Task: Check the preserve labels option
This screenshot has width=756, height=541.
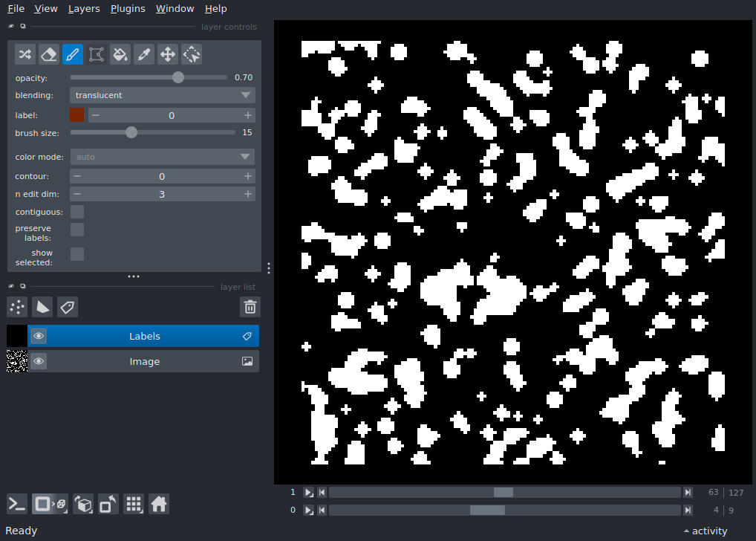Action: [x=77, y=230]
